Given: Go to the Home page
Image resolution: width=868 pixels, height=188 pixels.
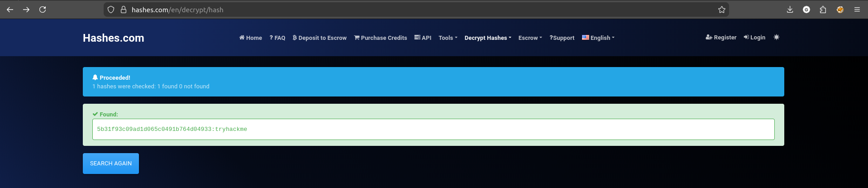Looking at the screenshot, I should tap(251, 38).
